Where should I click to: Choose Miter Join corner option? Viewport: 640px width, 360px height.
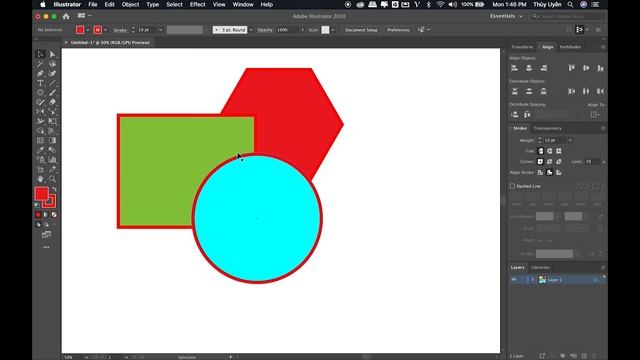pyautogui.click(x=540, y=162)
